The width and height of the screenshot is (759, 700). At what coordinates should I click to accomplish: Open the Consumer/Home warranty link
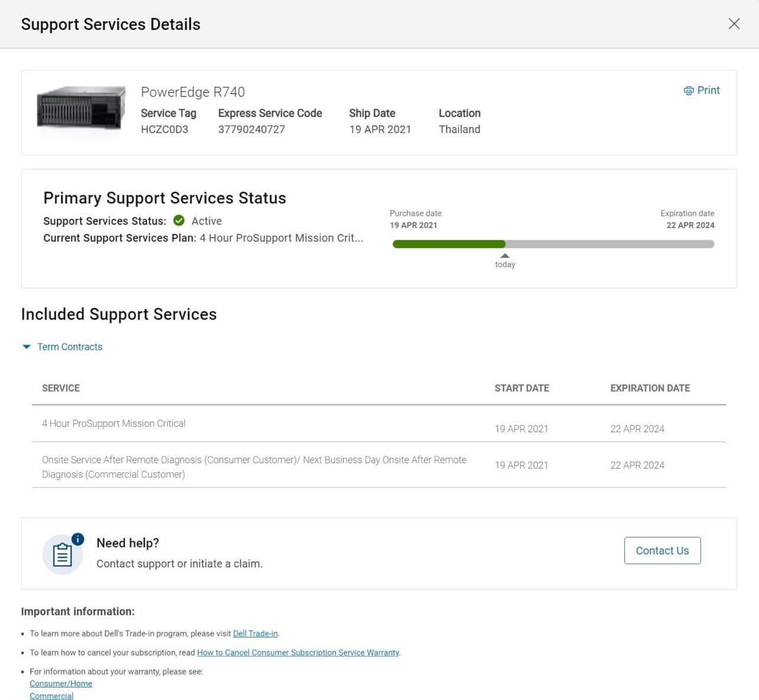(61, 683)
